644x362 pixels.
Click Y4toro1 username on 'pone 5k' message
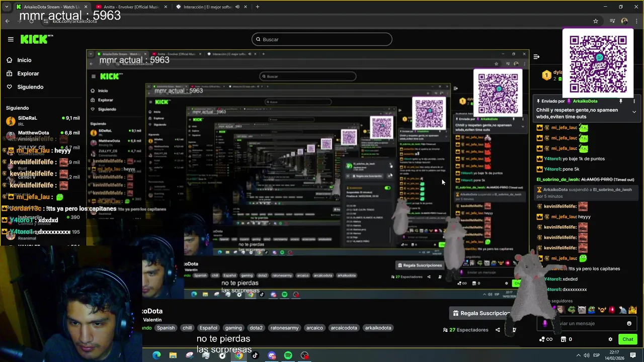tap(552, 169)
